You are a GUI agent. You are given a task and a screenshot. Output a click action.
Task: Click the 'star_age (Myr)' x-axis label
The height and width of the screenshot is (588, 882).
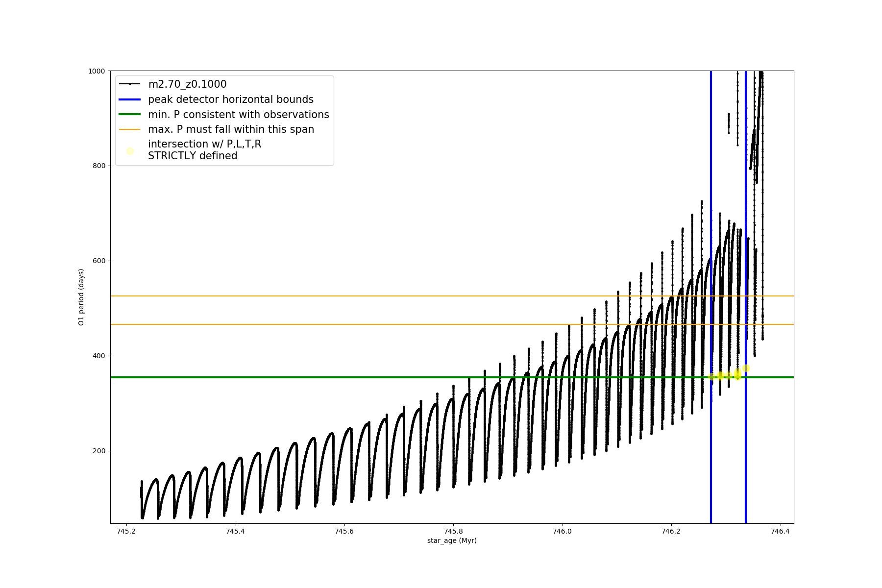452,540
